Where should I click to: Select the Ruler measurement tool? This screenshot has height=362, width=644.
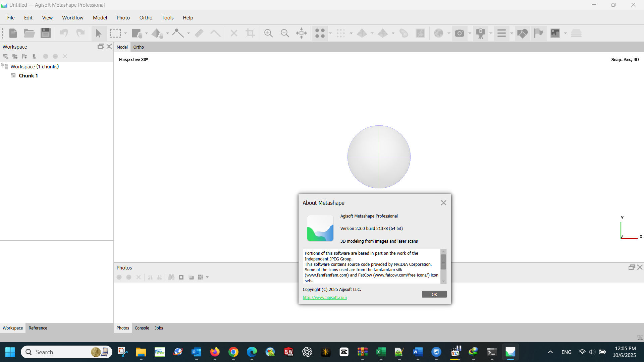click(199, 33)
